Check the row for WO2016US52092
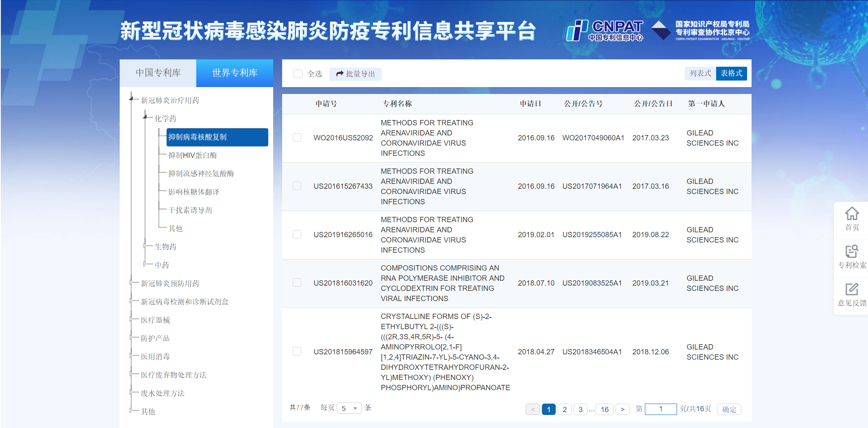This screenshot has height=428, width=868. (x=297, y=138)
